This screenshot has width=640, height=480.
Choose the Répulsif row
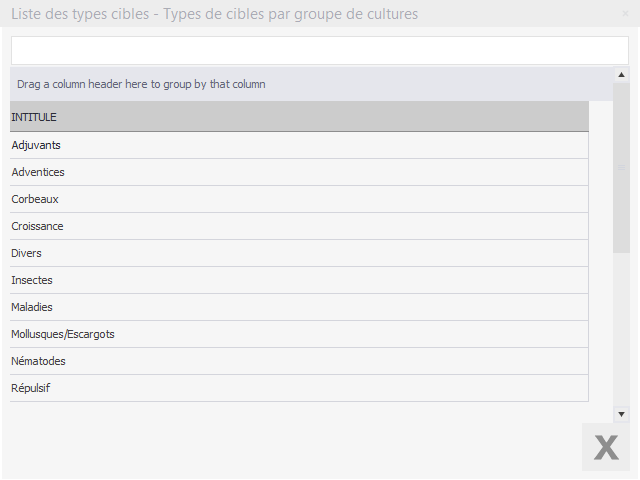pyautogui.click(x=299, y=388)
